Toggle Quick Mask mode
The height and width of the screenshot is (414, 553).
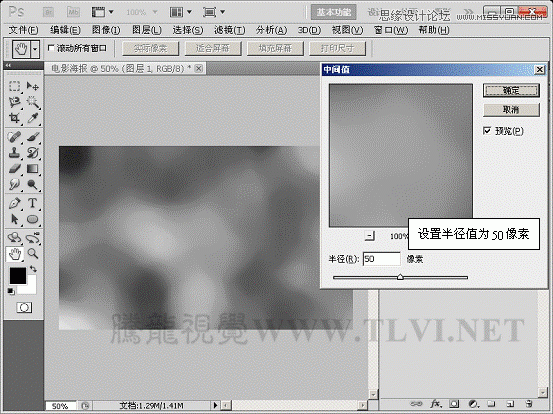point(24,308)
